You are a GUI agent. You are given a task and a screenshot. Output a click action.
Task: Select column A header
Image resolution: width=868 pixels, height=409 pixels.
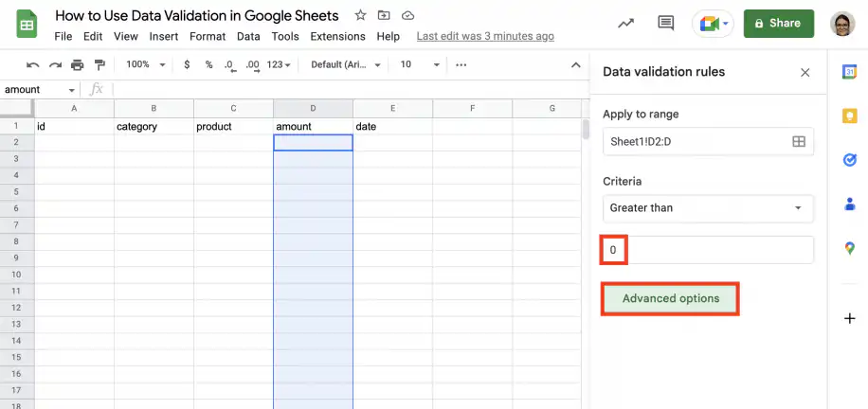pyautogui.click(x=74, y=109)
